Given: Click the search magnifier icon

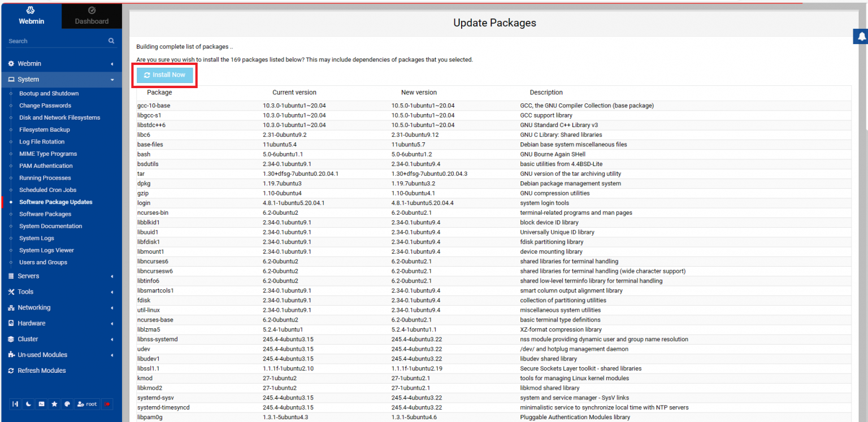Looking at the screenshot, I should (x=111, y=41).
